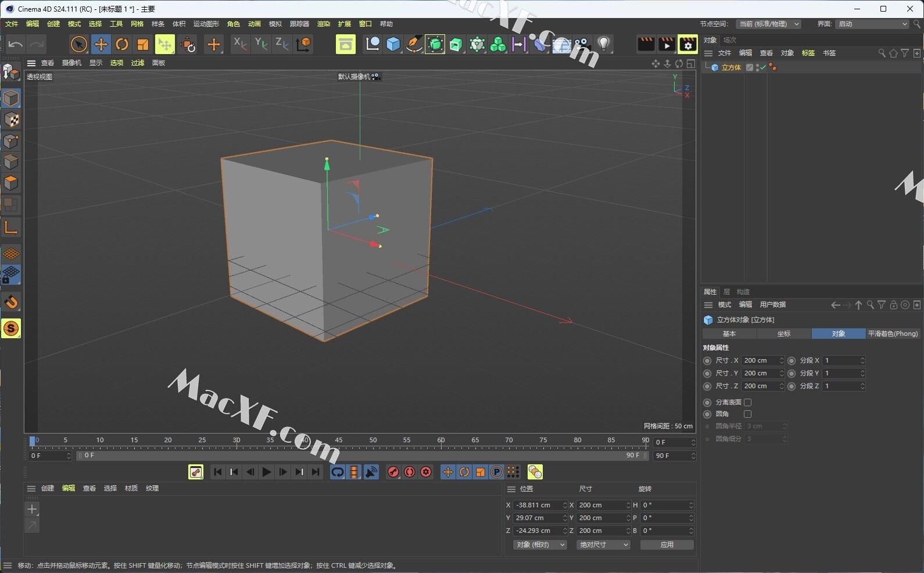Toggle X axis lock

(239, 44)
